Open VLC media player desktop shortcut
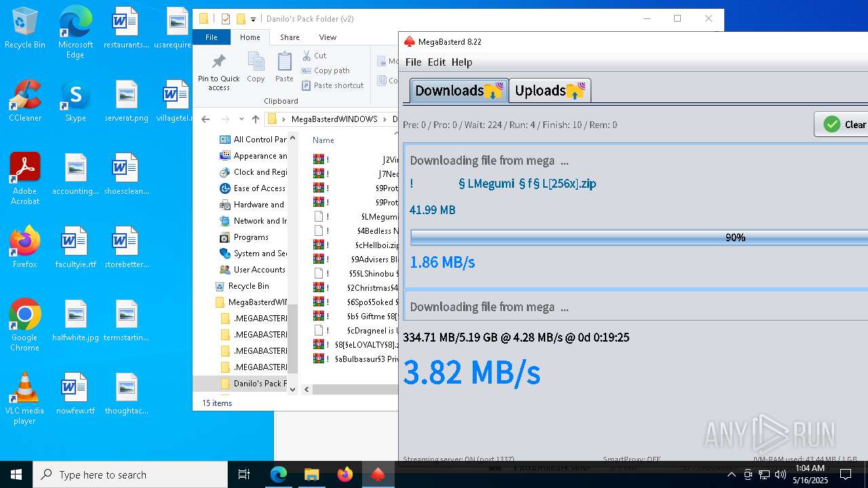The width and height of the screenshot is (868, 488). point(25,399)
